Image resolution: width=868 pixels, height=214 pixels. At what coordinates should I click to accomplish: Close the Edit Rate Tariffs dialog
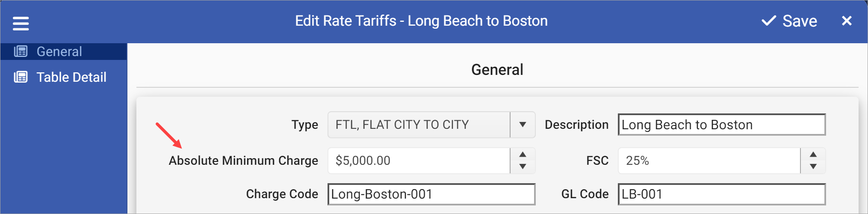point(846,21)
